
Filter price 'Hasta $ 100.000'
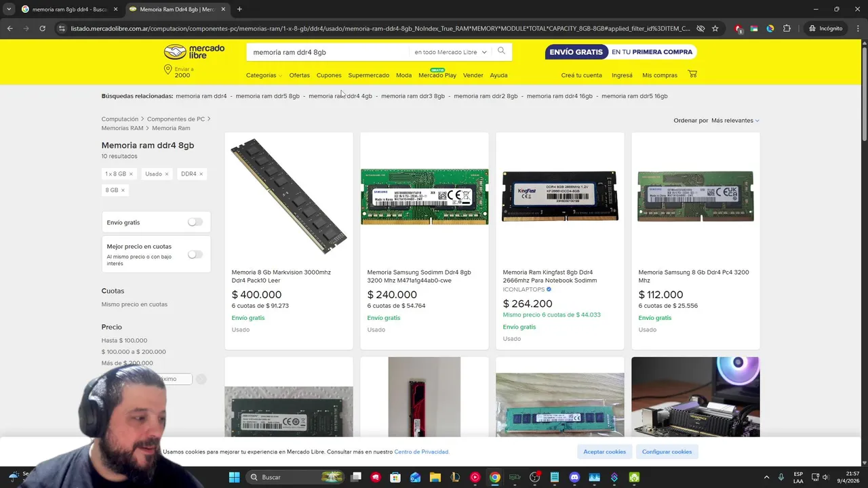(x=124, y=340)
